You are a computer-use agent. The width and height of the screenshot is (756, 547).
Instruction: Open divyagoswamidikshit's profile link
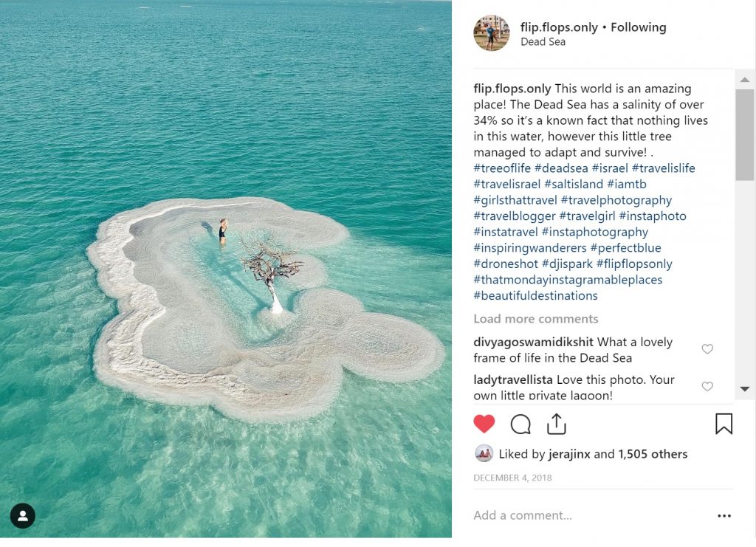coord(533,343)
